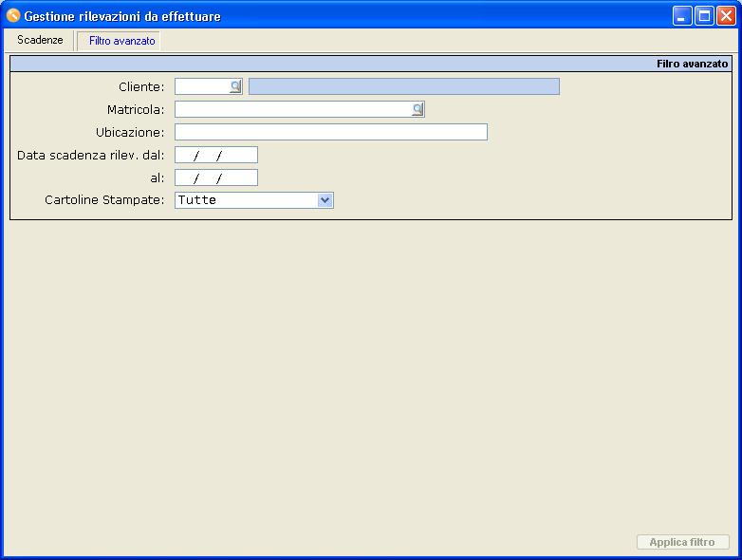Click the Cartoline Stampate: label
742x560 pixels.
pos(104,199)
